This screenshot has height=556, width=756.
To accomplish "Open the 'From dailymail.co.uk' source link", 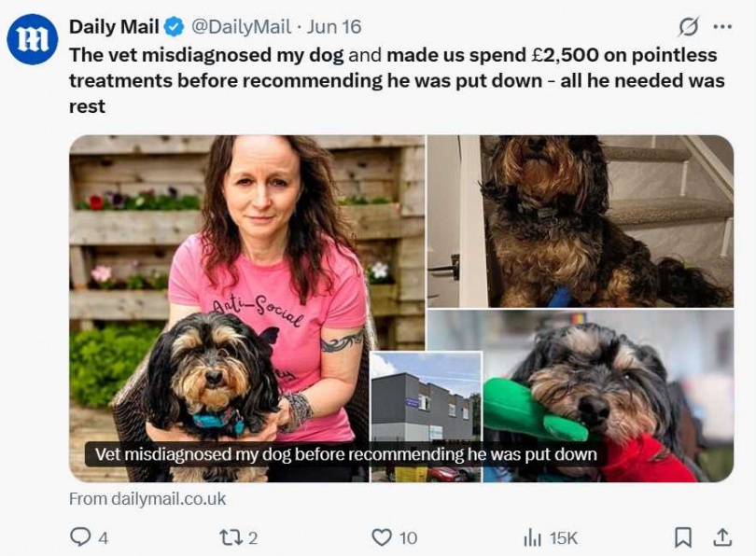I will [147, 499].
